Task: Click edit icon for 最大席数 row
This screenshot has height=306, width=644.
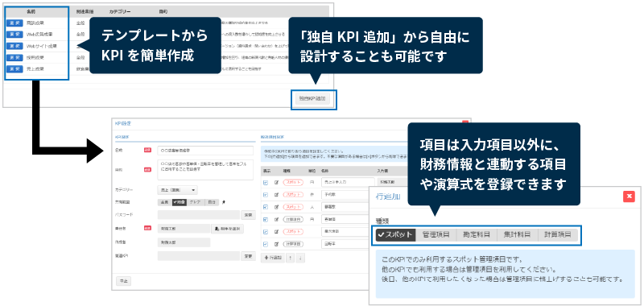Action: pyautogui.click(x=276, y=232)
